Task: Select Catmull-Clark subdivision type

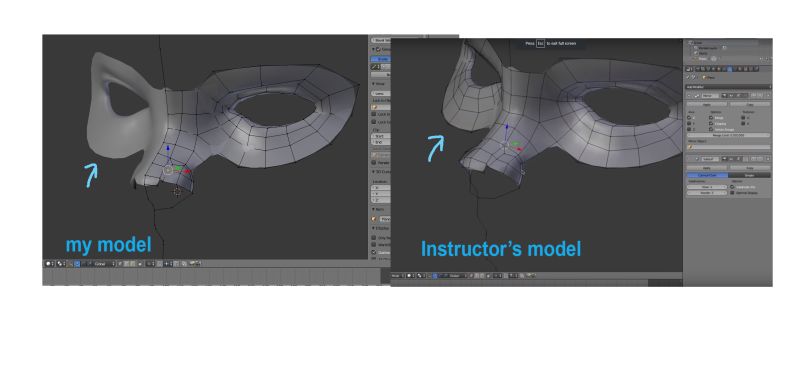Action: pyautogui.click(x=707, y=175)
